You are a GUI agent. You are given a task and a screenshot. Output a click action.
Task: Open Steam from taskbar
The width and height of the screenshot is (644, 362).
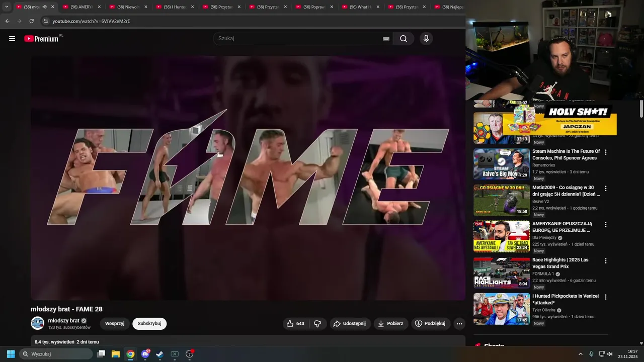(159, 354)
